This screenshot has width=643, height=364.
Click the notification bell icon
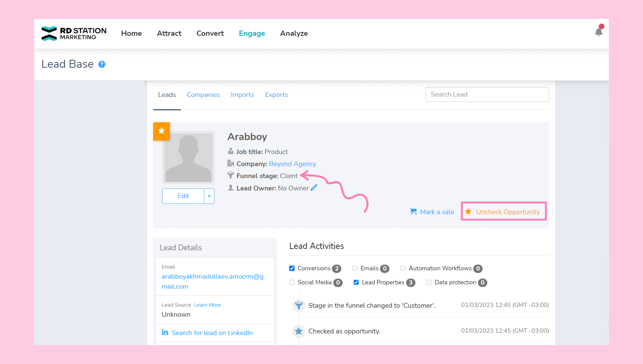click(x=599, y=32)
